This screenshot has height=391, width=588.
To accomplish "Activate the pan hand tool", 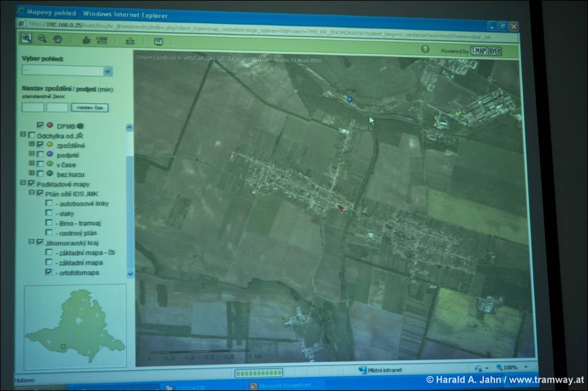I will (58, 39).
